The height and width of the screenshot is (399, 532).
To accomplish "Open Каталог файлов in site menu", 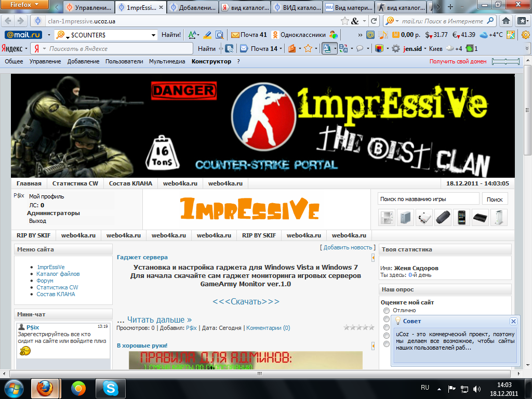I will [x=58, y=274].
